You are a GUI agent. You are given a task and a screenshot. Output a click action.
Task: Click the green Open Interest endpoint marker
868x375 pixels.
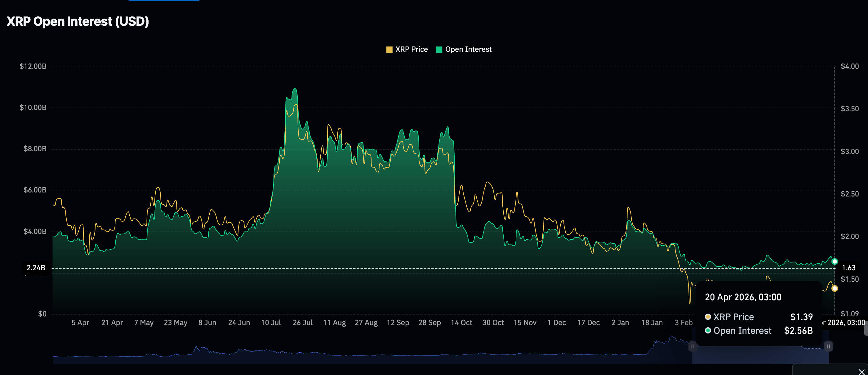point(834,262)
